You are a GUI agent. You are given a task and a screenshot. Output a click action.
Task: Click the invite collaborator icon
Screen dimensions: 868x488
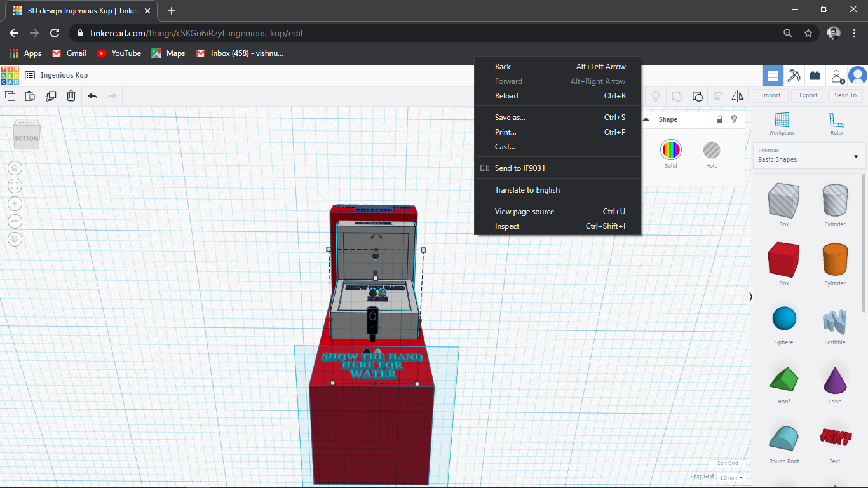tap(837, 76)
